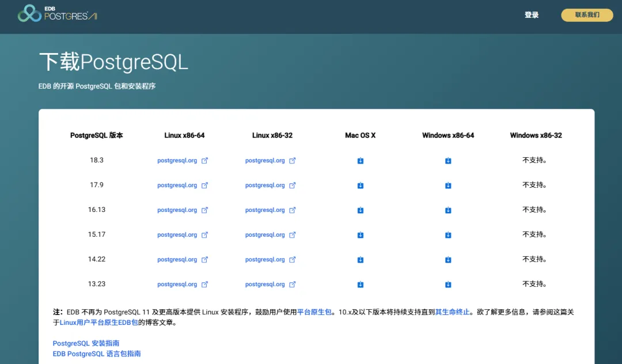Download PostgreSQL 18.3 for Mac OS X
The image size is (622, 364).
tap(360, 161)
